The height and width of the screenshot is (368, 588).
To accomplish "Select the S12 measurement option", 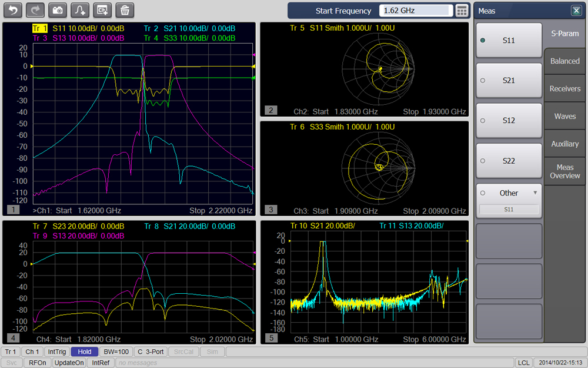I will (x=509, y=121).
